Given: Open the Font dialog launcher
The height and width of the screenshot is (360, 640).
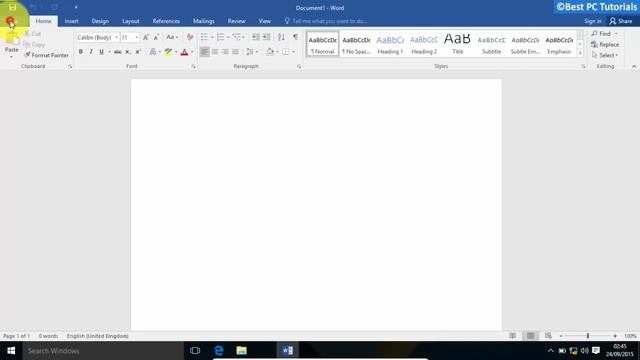Looking at the screenshot, I should [x=193, y=66].
